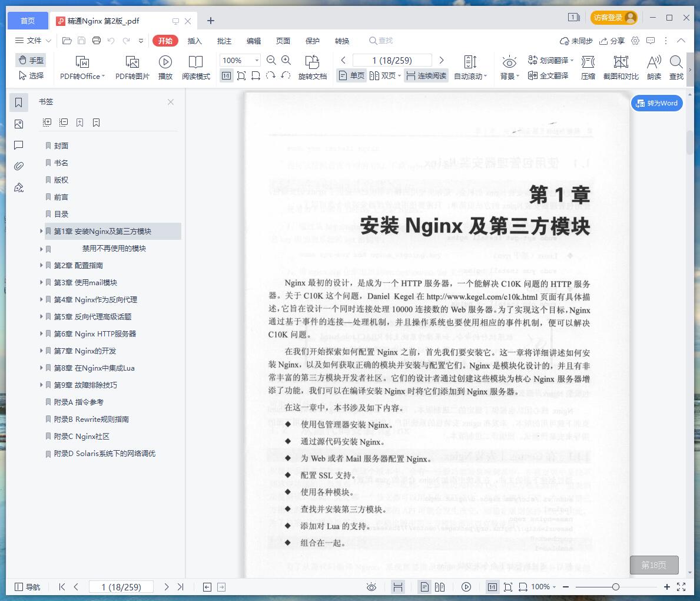Click 全文翻译 full translation icon
This screenshot has width=700, height=601.
(x=548, y=76)
